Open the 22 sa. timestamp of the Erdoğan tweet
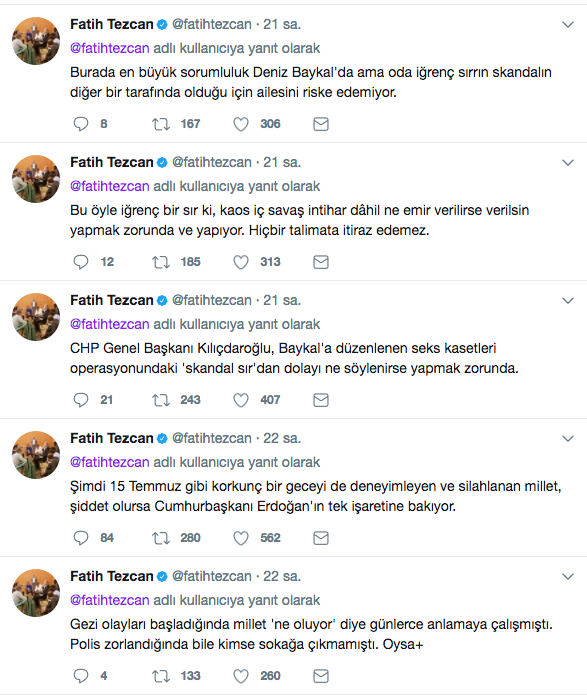Viewport: 587px width, 697px height. (282, 438)
